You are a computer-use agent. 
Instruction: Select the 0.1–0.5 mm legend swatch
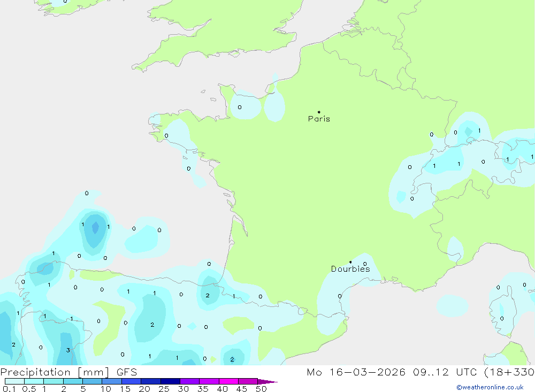point(14,381)
